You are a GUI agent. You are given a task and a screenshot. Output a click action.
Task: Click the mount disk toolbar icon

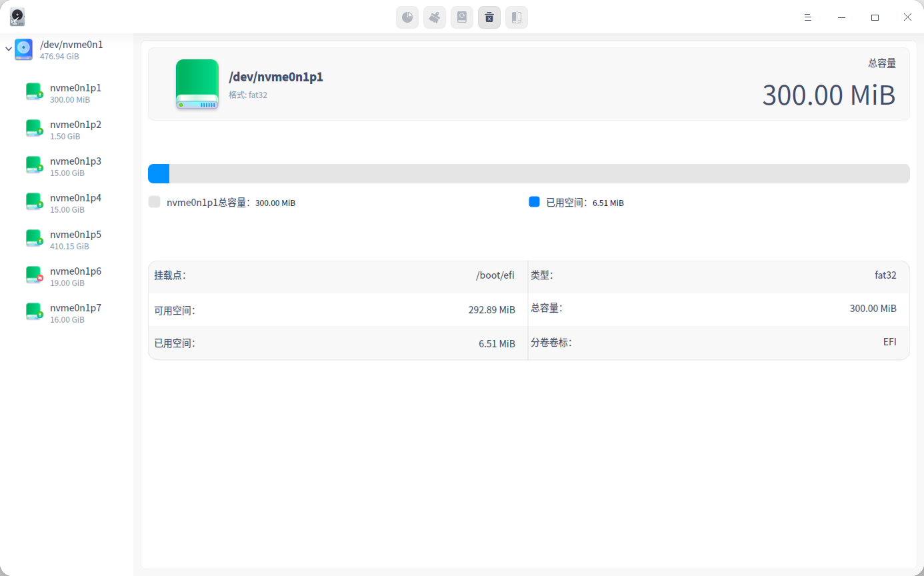(462, 17)
